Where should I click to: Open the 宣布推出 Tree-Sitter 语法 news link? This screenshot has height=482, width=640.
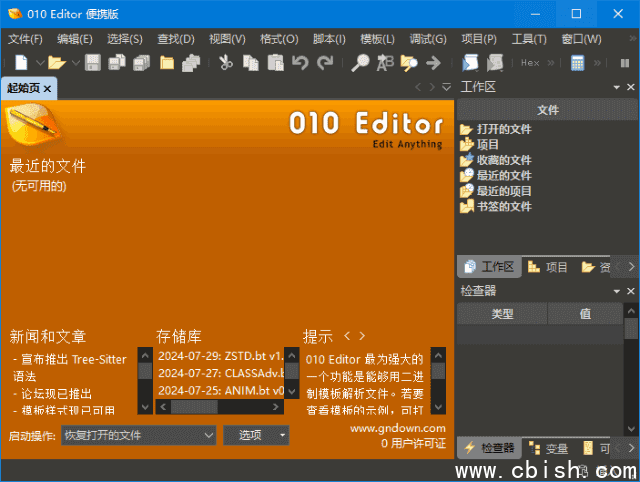70,368
